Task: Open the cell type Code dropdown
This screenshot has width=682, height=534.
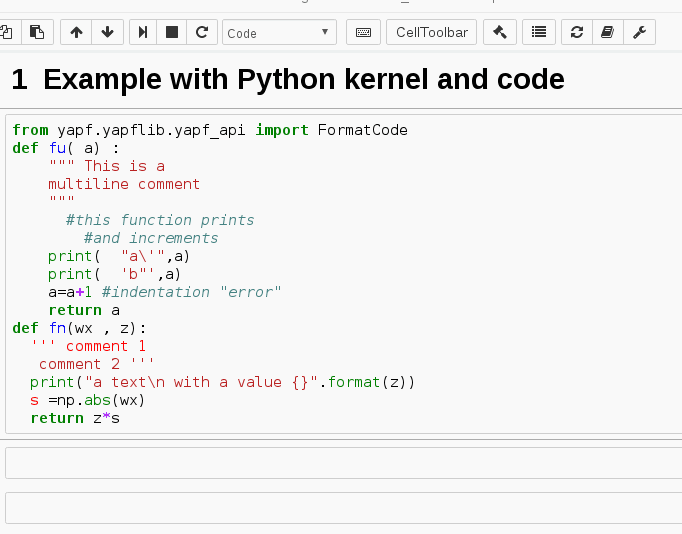Action: click(x=279, y=33)
